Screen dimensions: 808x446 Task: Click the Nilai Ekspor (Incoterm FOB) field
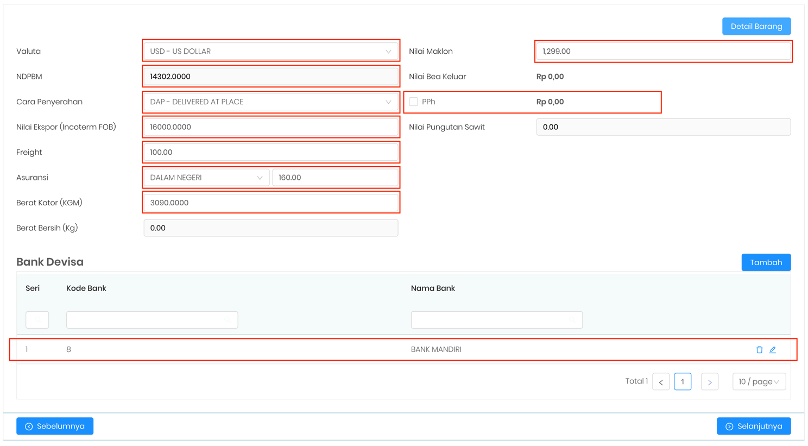coord(271,127)
